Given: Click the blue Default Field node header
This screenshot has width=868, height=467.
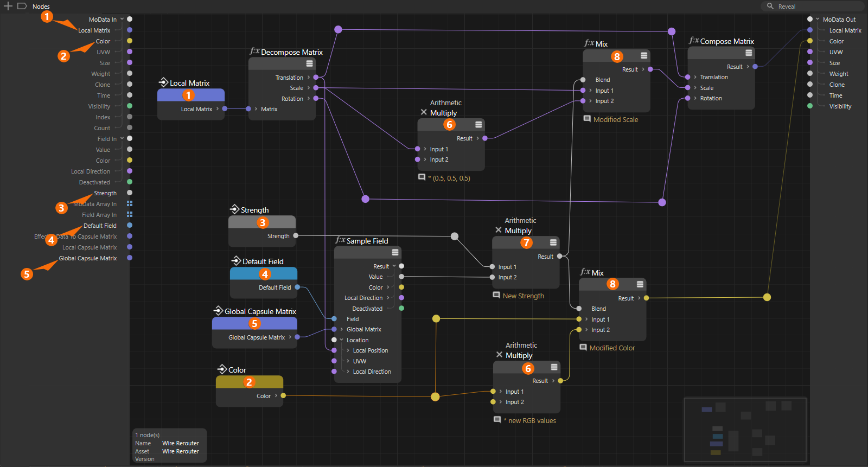Looking at the screenshot, I should pos(264,273).
